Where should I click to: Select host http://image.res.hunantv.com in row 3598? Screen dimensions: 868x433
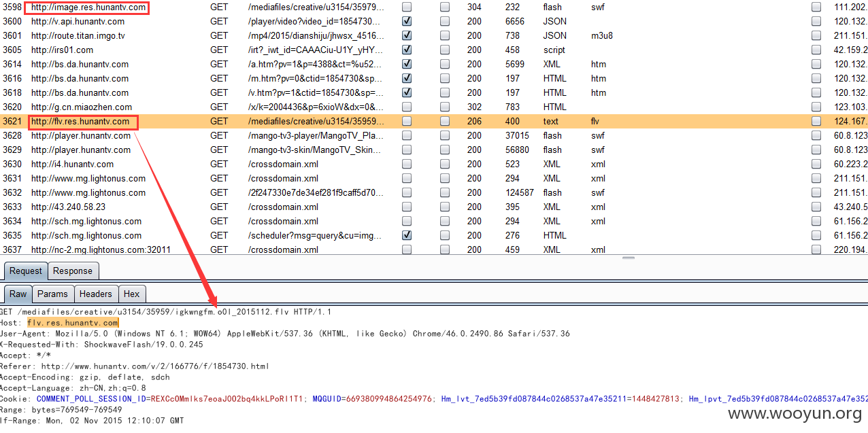[x=88, y=7]
